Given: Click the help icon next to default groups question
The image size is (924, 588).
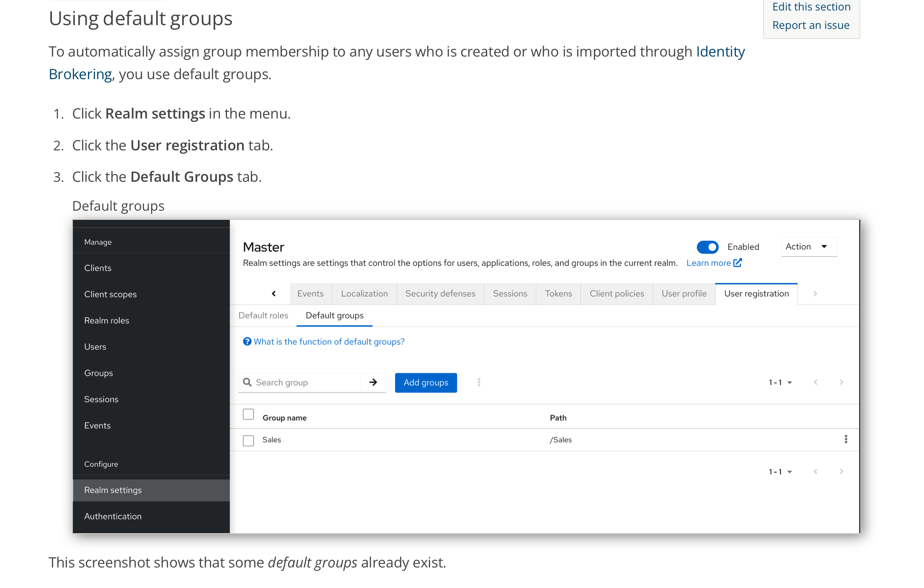Looking at the screenshot, I should coord(247,341).
